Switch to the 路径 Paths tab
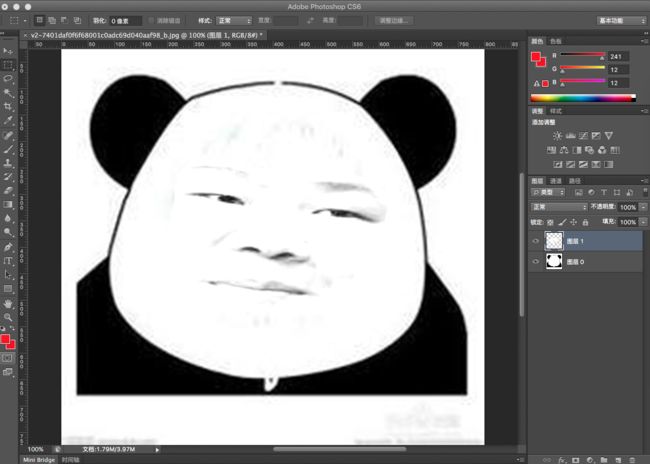Screen dimensions: 650x464 coord(575,181)
